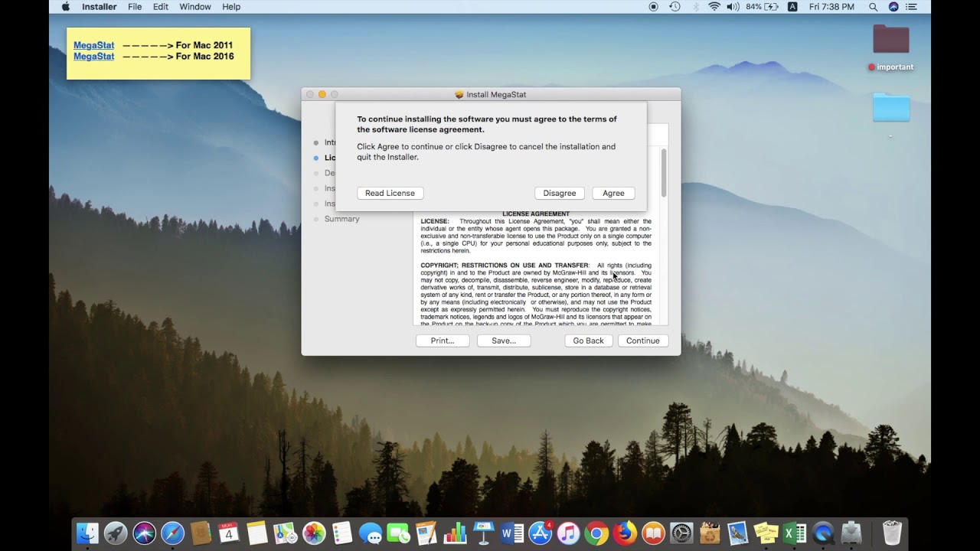
Task: Open MegaStat link for Mac 2011
Action: pos(93,45)
